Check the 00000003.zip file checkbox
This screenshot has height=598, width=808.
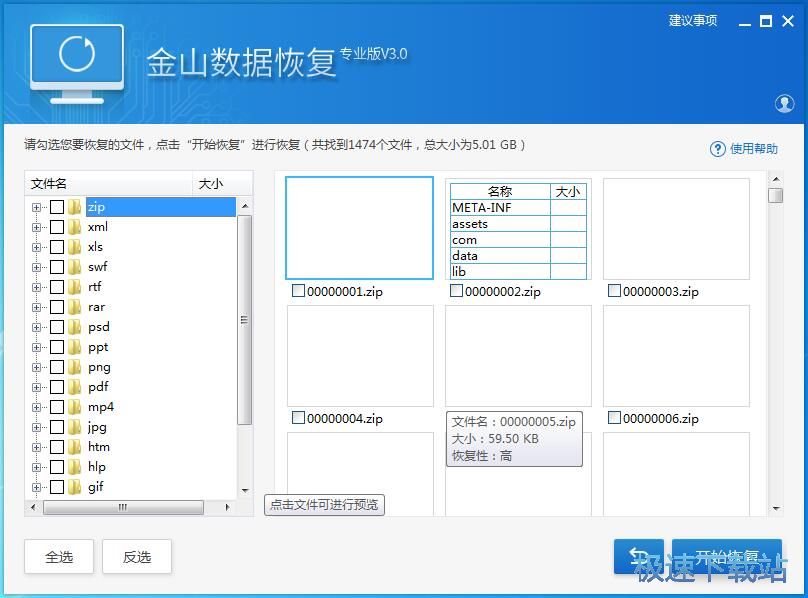tap(614, 291)
